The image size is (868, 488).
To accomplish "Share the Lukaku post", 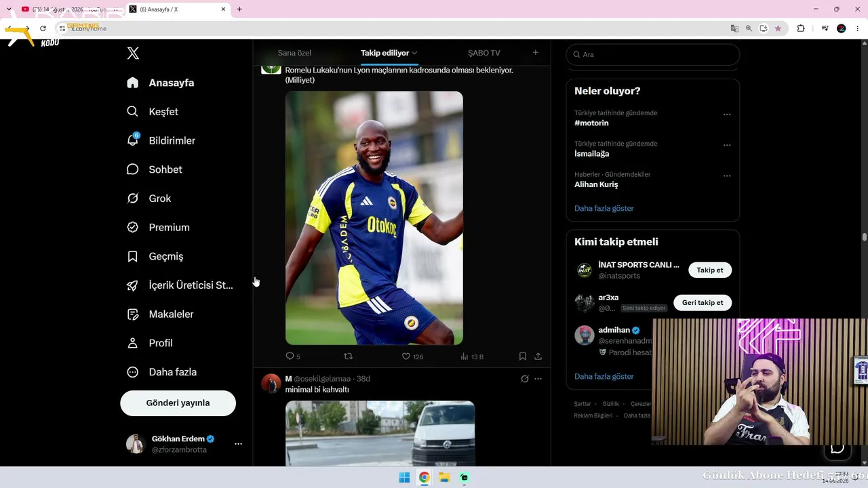I will pos(538,357).
